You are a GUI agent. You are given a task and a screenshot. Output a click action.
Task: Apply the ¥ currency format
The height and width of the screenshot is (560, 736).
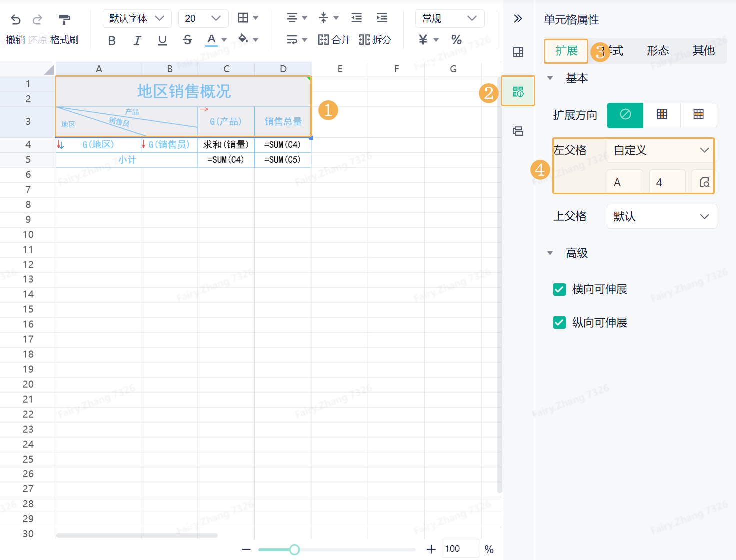[x=423, y=39]
